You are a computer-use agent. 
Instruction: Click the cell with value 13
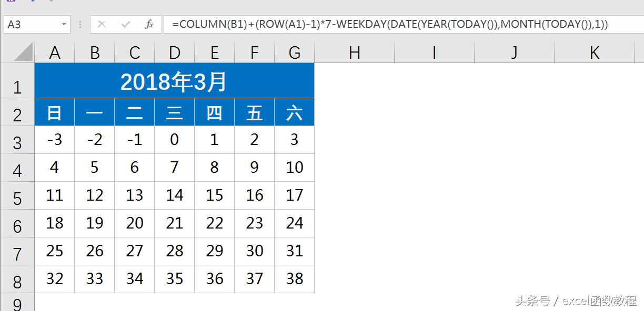tap(135, 196)
